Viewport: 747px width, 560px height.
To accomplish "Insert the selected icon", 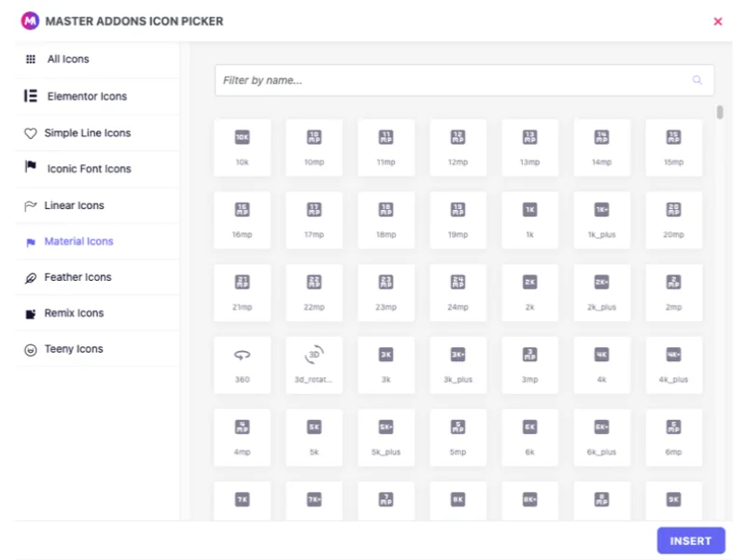I will point(691,541).
